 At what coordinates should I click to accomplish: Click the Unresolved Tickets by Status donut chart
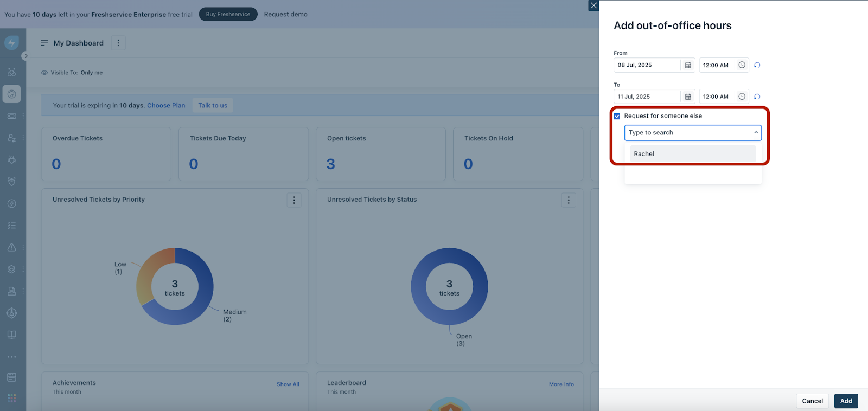tap(449, 286)
